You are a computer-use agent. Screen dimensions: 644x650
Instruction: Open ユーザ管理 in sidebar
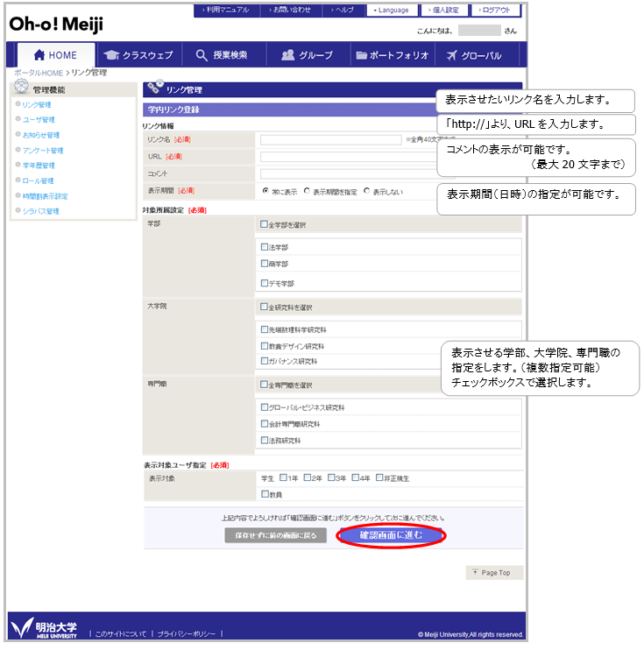(39, 120)
